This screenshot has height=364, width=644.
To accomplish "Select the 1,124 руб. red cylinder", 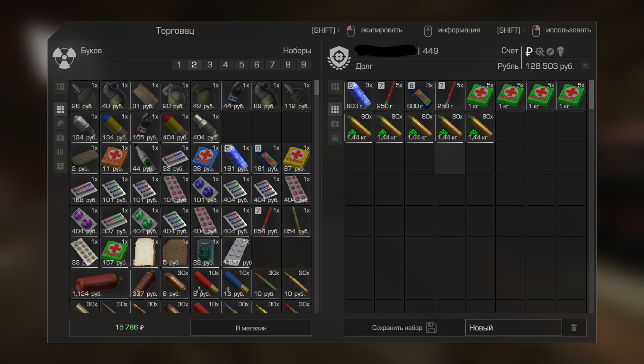I will 100,284.
